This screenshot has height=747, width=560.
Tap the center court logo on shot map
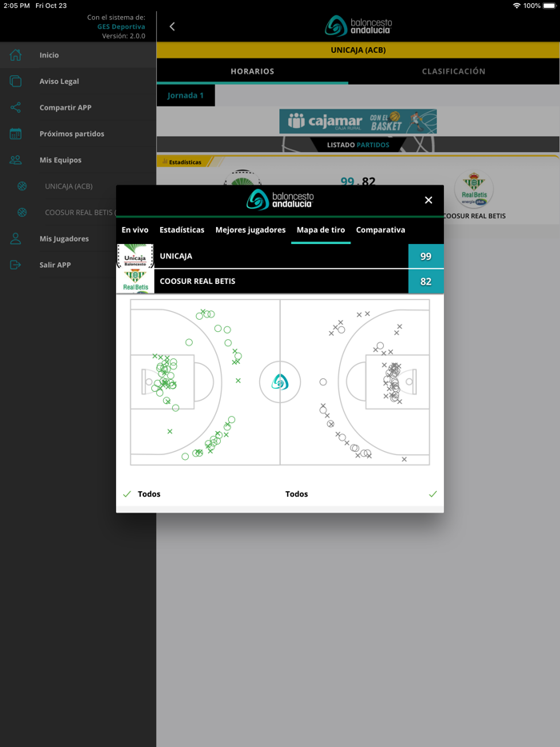[280, 382]
